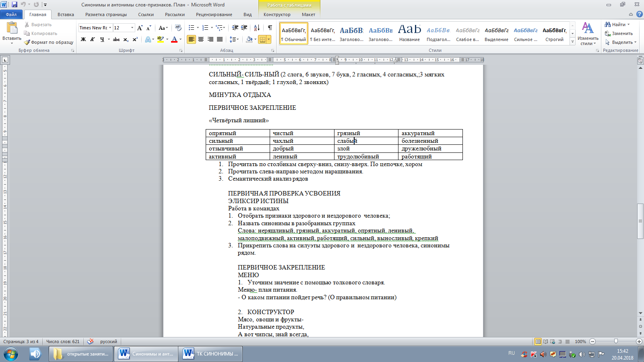This screenshot has height=362, width=644.
Task: Click the bulleted list icon
Action: [192, 28]
